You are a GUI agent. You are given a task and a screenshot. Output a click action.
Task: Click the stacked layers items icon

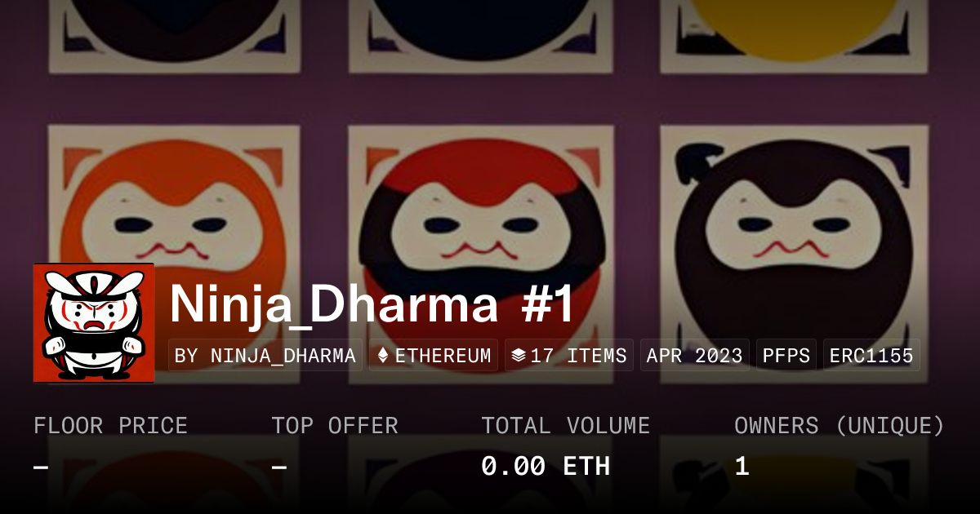(518, 356)
